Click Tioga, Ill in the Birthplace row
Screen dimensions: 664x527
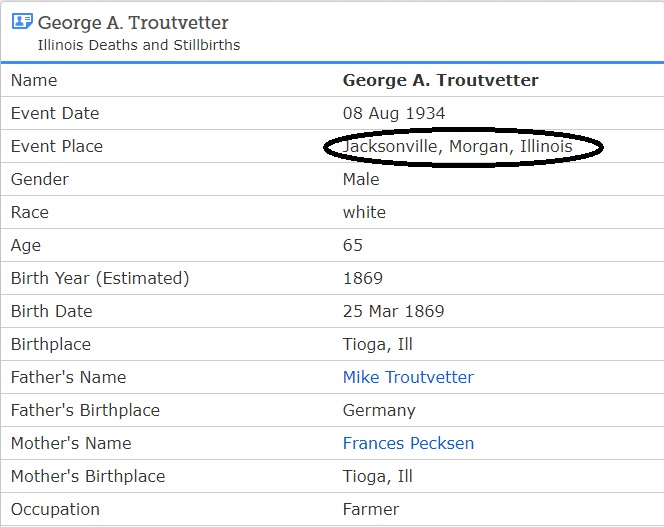coord(377,344)
